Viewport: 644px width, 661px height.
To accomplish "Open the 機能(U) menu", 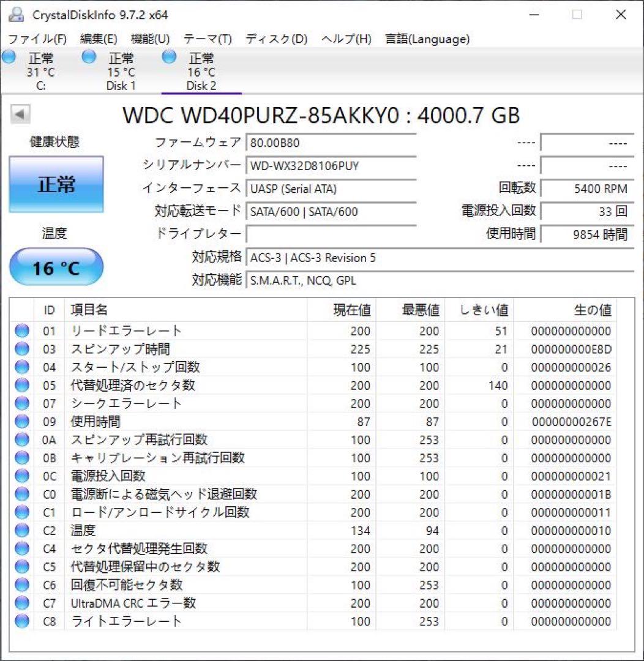I will coord(150,39).
